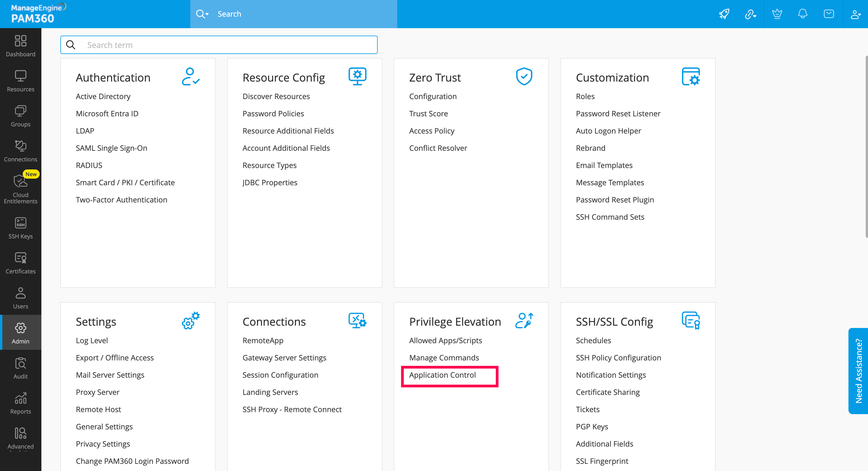The image size is (868, 471).
Task: Expand the search scope dropdown arrow
Action: coord(207,14)
